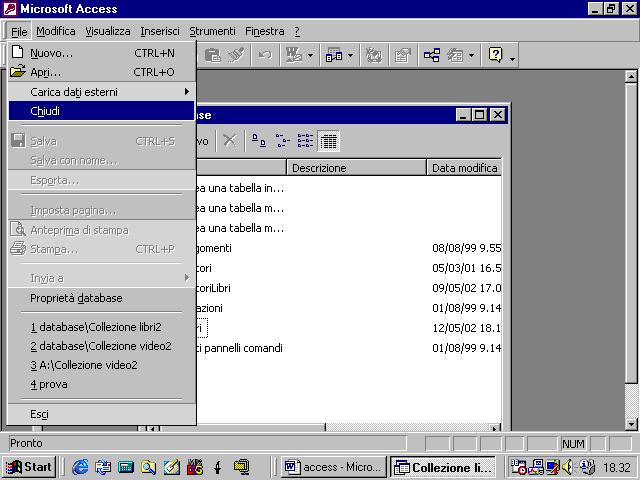Click the Undo arrow toolbar icon
Image resolution: width=640 pixels, height=480 pixels.
(265, 55)
